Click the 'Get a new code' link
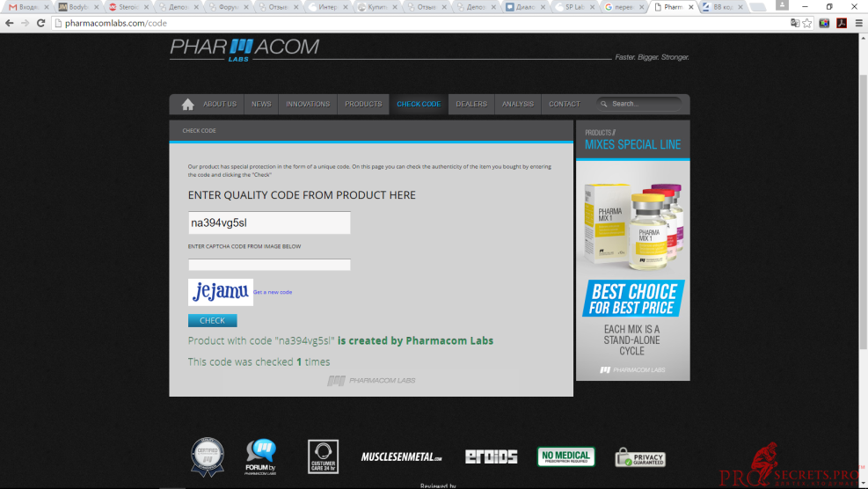868x489 pixels. pyautogui.click(x=273, y=292)
